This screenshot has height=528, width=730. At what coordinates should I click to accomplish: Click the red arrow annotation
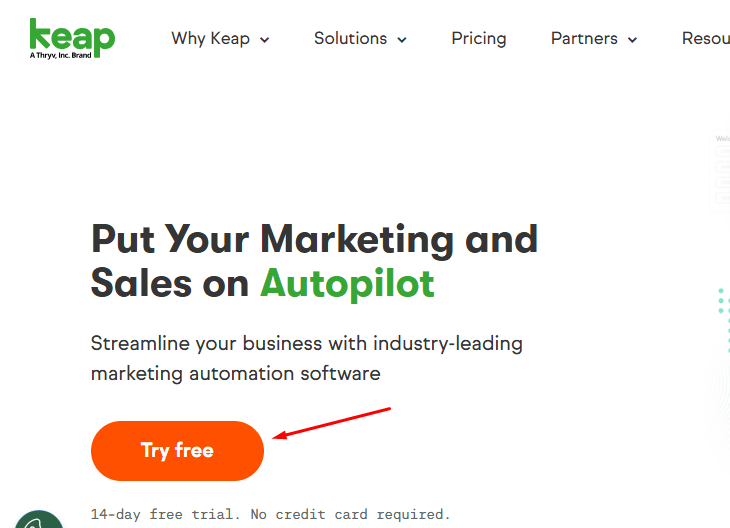coord(331,422)
